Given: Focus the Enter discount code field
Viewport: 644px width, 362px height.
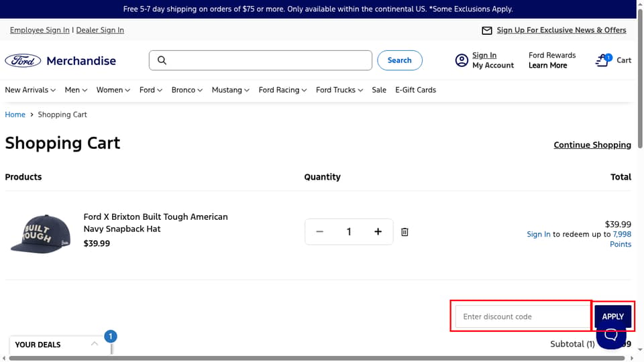Looking at the screenshot, I should tap(523, 316).
